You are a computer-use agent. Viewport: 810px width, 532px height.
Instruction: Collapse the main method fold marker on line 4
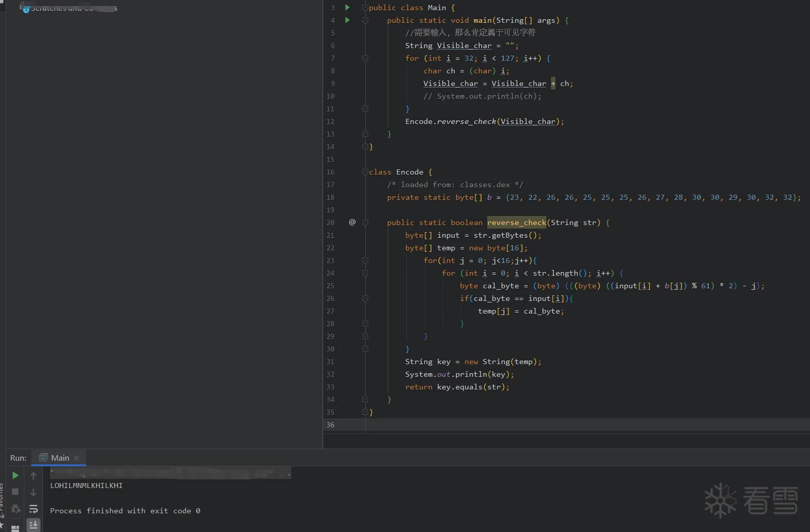[365, 20]
